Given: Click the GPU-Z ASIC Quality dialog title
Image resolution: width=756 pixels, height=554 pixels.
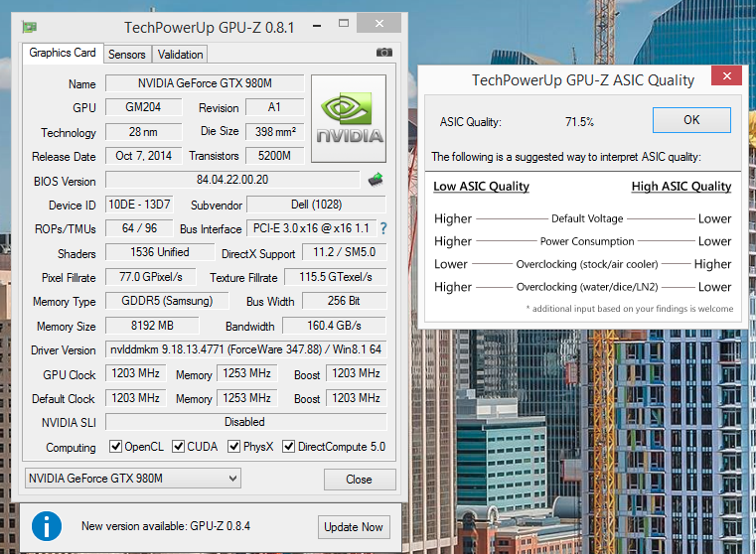Looking at the screenshot, I should point(583,80).
